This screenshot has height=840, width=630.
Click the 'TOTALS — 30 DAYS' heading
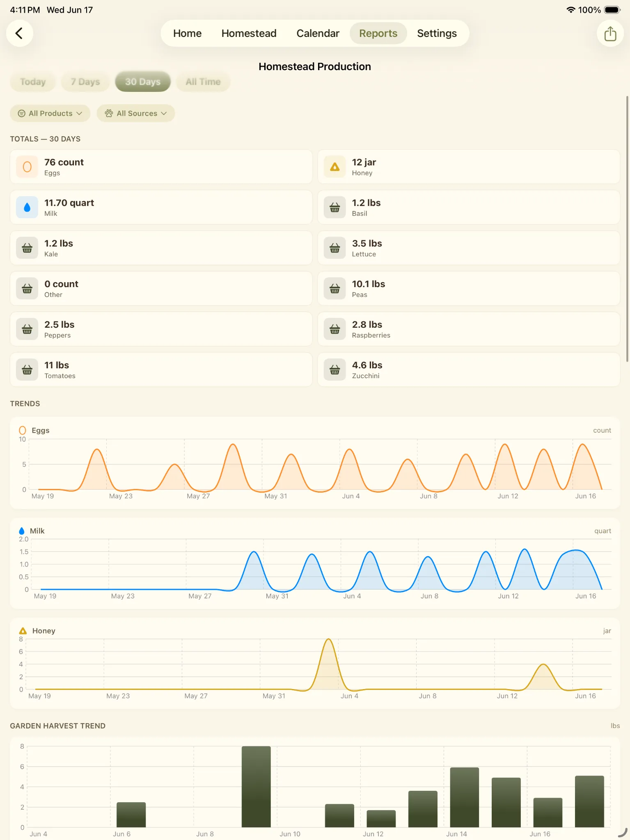(45, 139)
